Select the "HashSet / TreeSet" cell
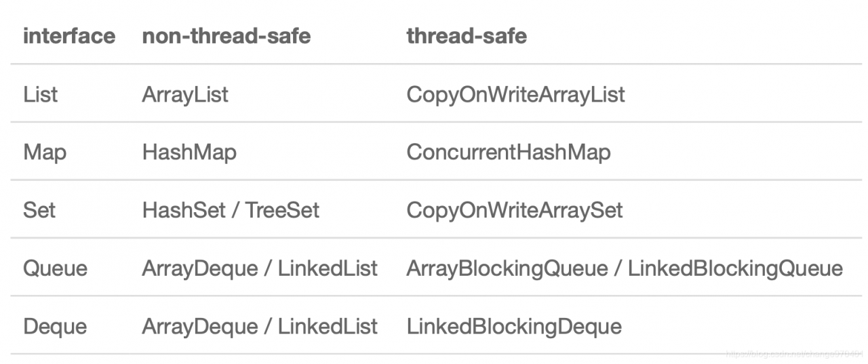Viewport: 868px width, 364px height. [x=231, y=210]
